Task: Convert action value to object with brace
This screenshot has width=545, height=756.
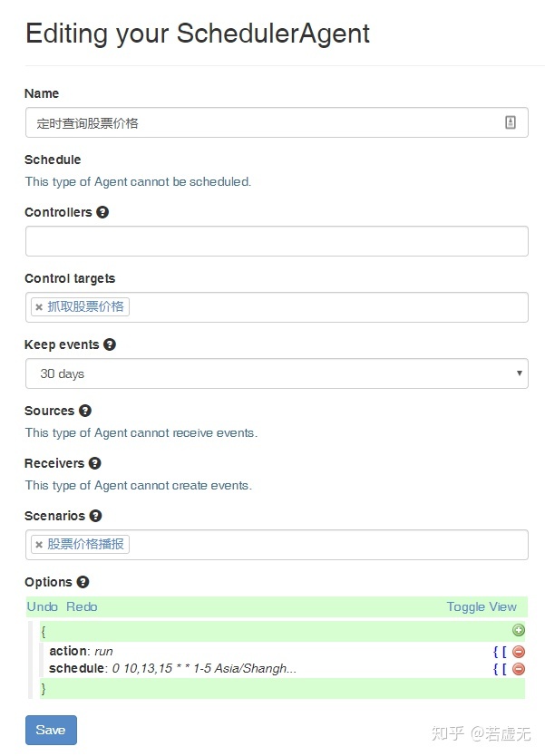Action: pos(496,651)
